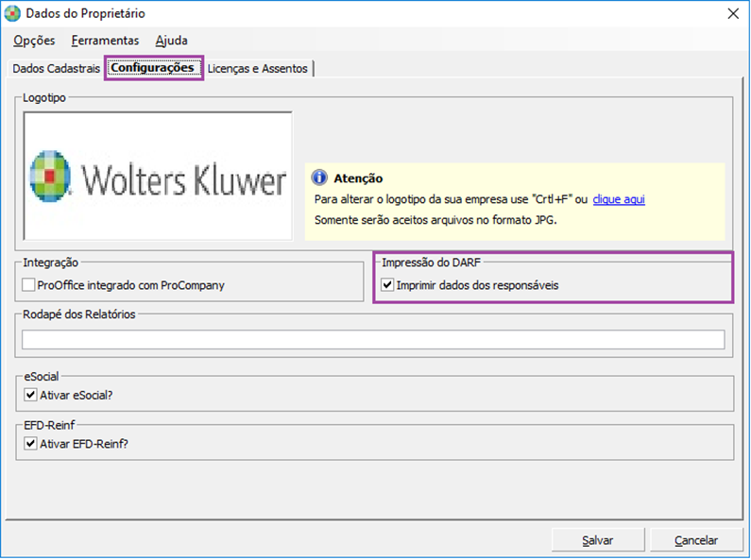Click the 'clique aqui' logo link
The image size is (751, 560).
[x=619, y=199]
